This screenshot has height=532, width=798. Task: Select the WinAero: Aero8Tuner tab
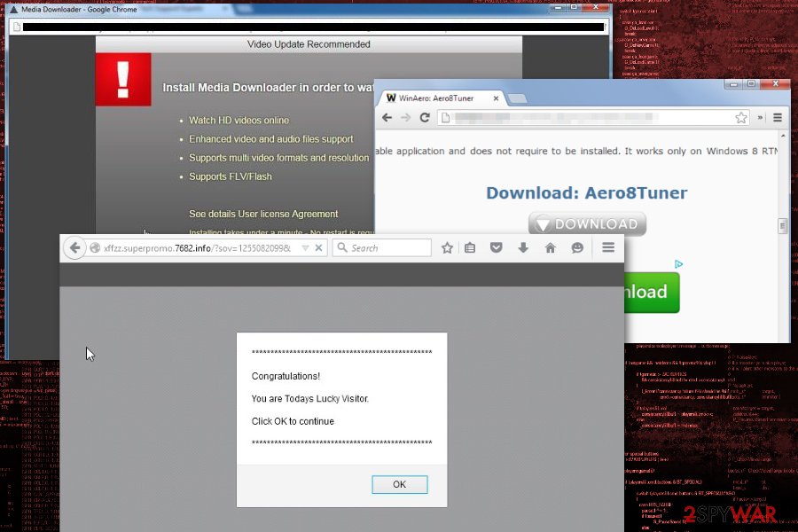(440, 98)
